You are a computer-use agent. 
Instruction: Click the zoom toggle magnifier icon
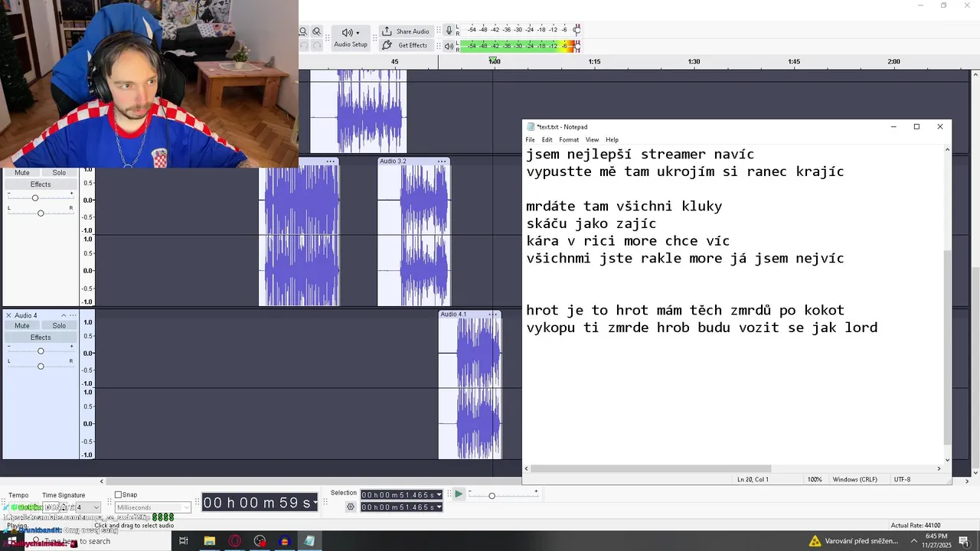tap(316, 31)
